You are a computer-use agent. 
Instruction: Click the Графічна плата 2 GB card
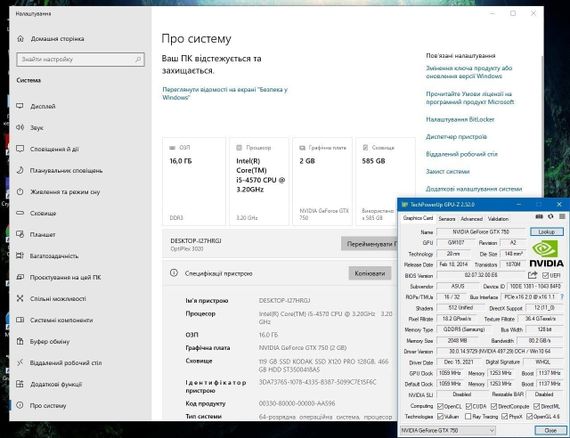point(323,181)
